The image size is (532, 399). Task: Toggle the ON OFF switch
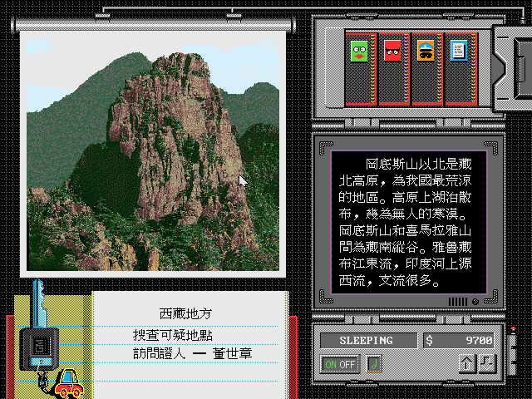tap(340, 364)
